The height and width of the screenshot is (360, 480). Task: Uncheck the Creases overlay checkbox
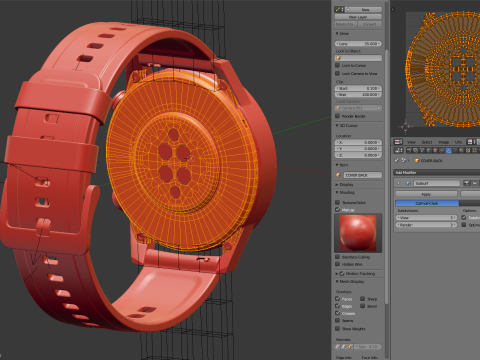337,313
